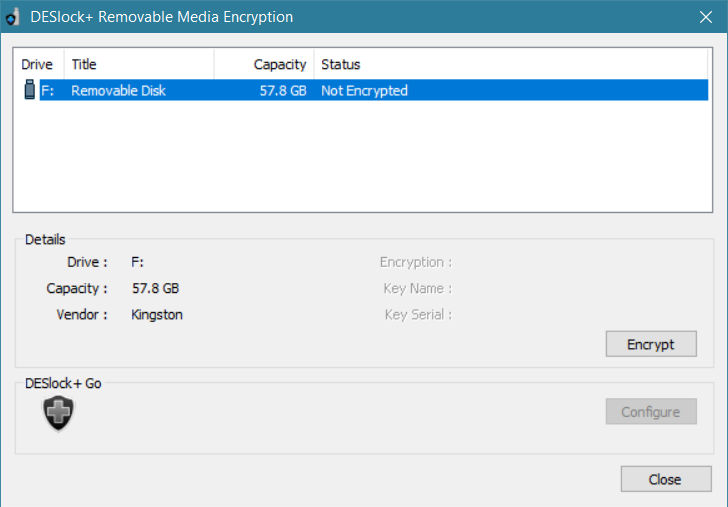Close the window with the X button
This screenshot has height=507, width=728.
706,17
